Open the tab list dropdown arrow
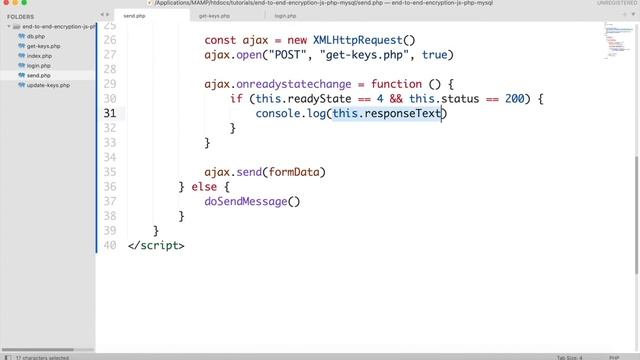 633,14
